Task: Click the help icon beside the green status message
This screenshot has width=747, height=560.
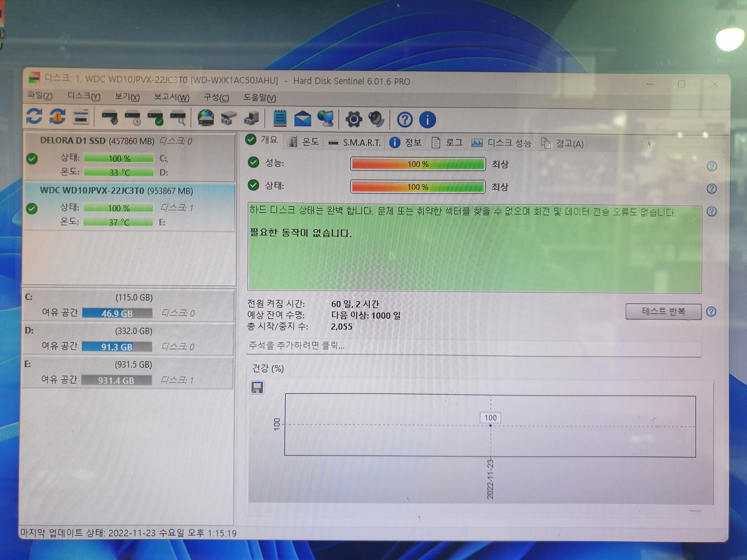Action: [x=712, y=212]
